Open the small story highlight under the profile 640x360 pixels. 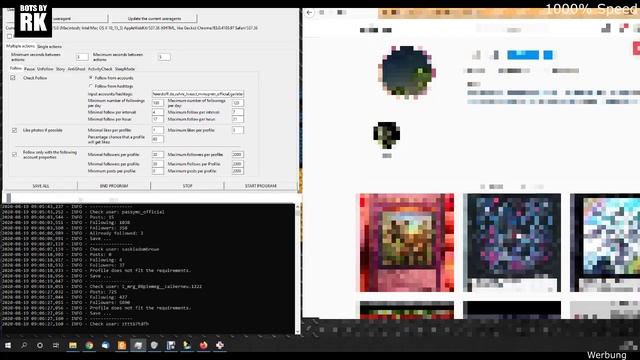tap(387, 135)
